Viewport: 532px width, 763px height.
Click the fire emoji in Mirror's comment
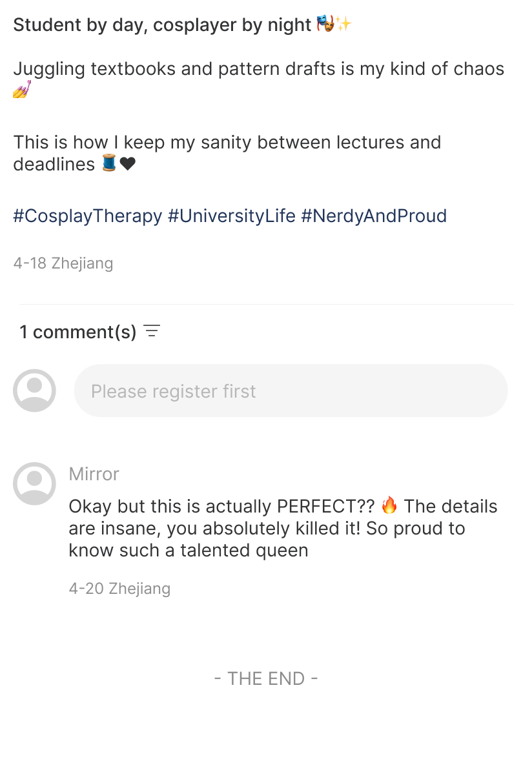pos(389,505)
